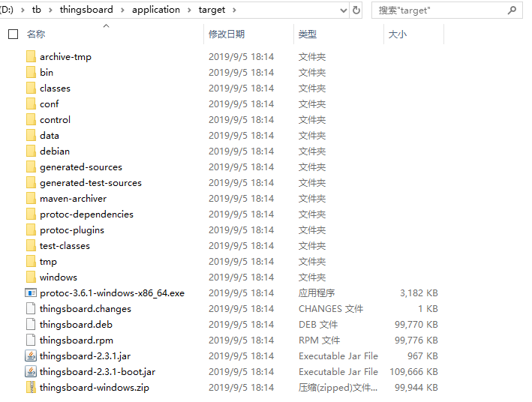Expand the chevron after application in path
This screenshot has width=532, height=402.
[x=189, y=10]
